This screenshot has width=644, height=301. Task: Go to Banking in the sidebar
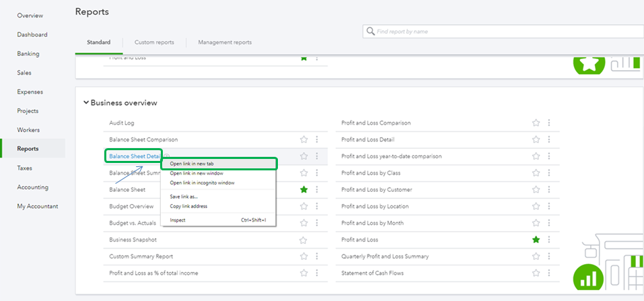pyautogui.click(x=28, y=54)
